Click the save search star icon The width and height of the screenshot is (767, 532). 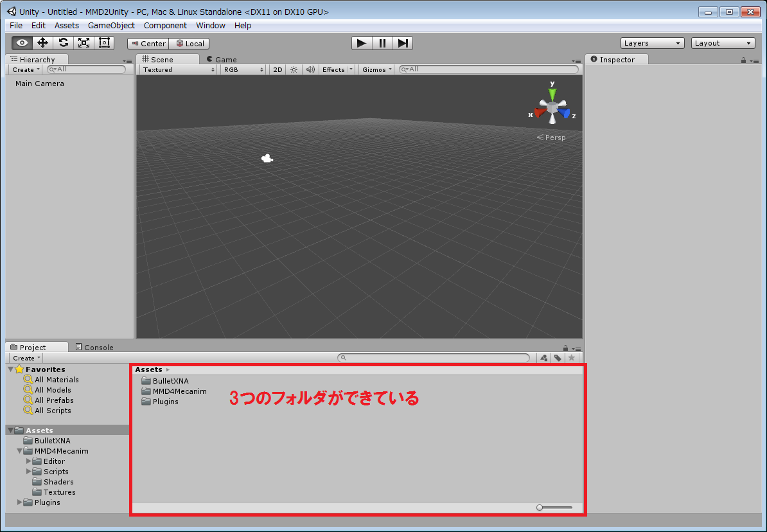[571, 358]
